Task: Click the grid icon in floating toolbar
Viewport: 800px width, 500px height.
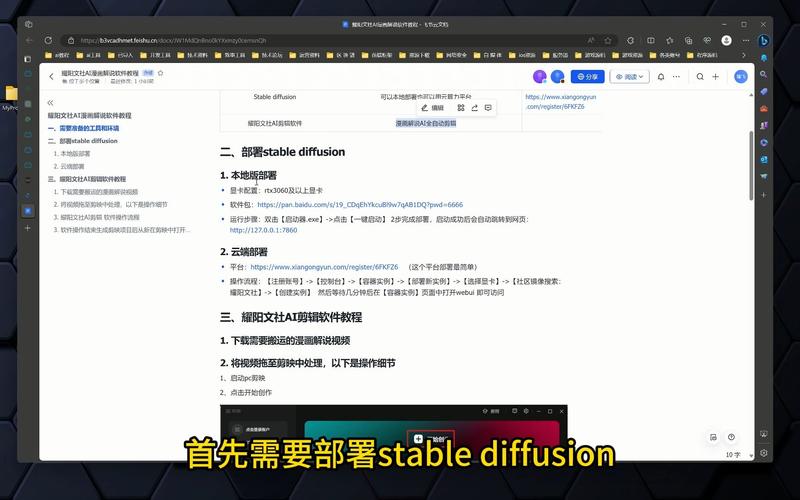Action: click(x=461, y=108)
